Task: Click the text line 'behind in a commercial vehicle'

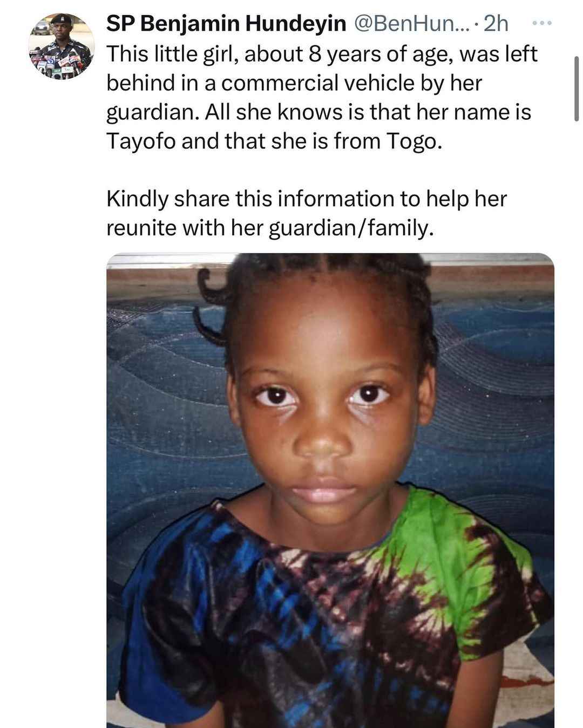Action: click(x=294, y=83)
